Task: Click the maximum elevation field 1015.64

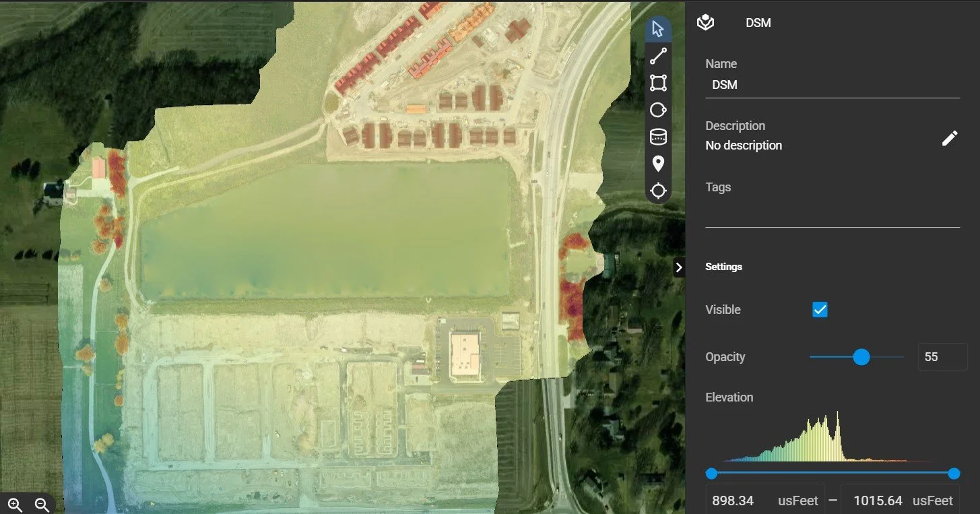Action: click(901, 500)
